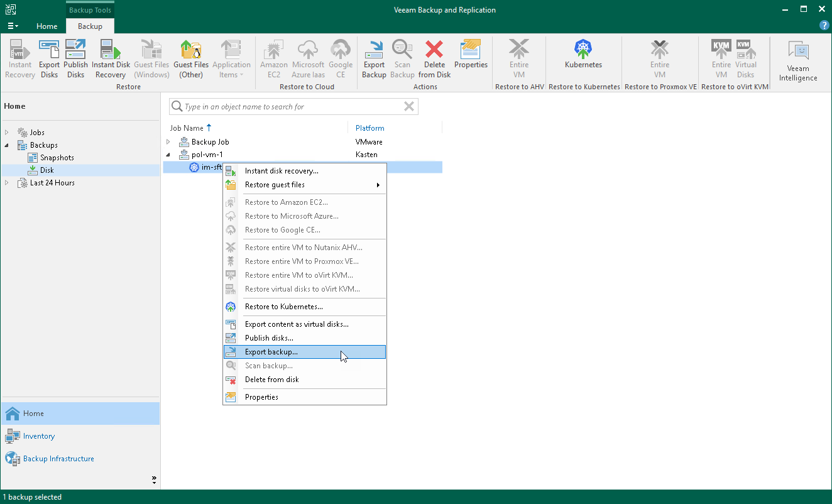Expand the Jobs tree node

coord(8,133)
